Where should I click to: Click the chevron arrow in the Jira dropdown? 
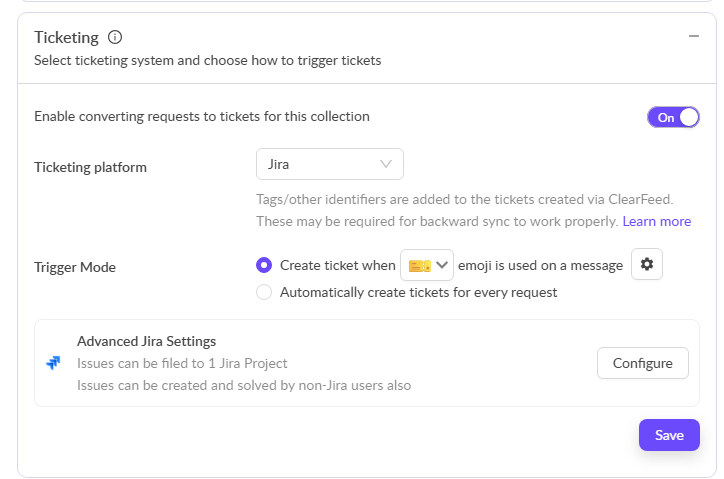386,164
